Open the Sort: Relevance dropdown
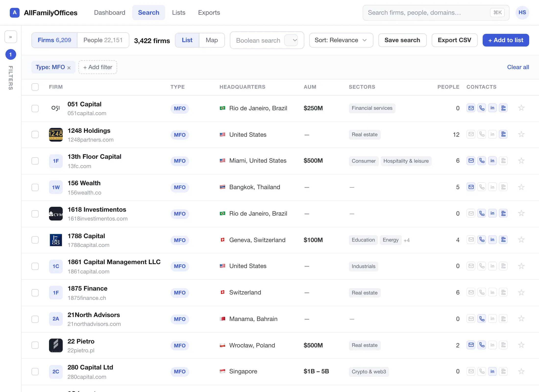This screenshot has width=539, height=392. pos(341,40)
